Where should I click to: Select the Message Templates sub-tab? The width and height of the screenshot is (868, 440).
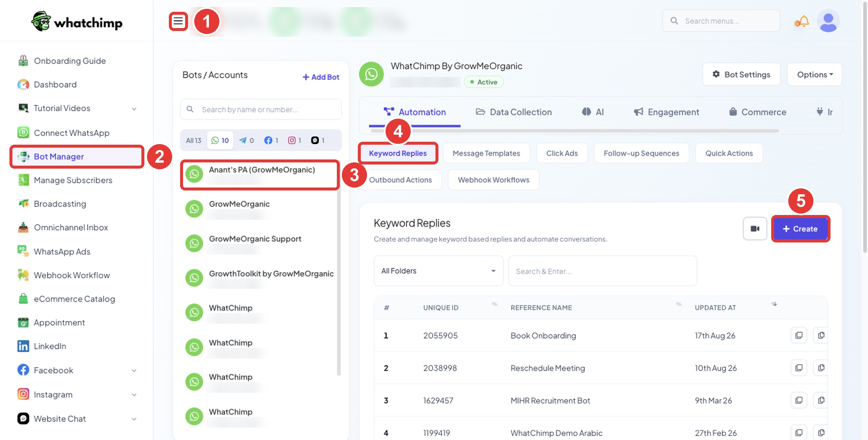[486, 153]
